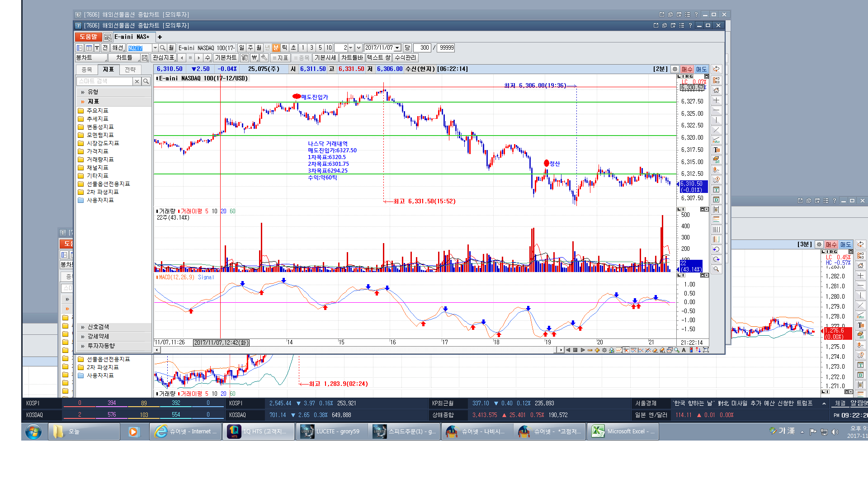The image size is (868, 488).
Task: Click the 기본차트 button
Action: click(x=226, y=58)
